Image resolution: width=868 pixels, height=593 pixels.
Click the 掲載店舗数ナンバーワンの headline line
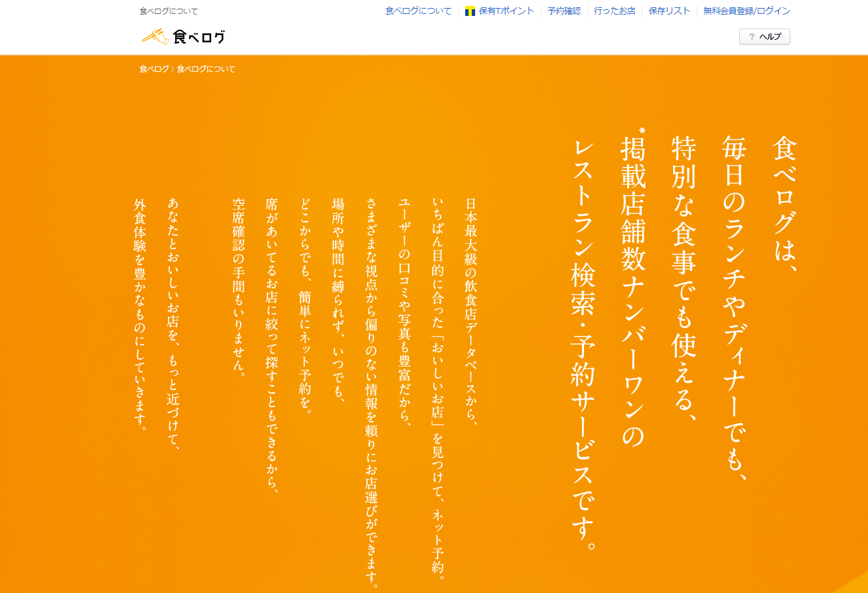click(x=632, y=290)
